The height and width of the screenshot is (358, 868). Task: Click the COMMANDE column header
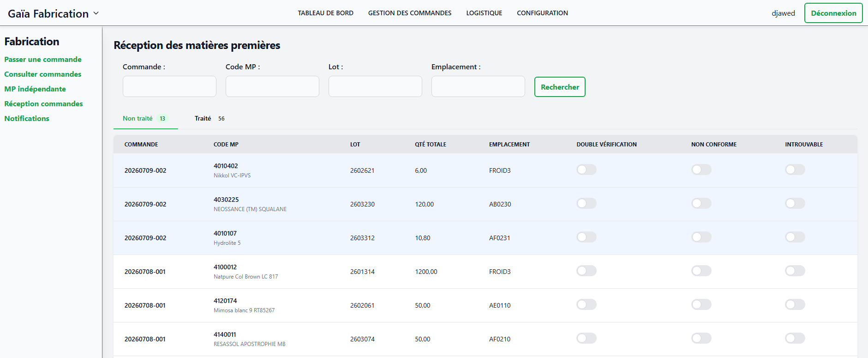click(x=141, y=145)
